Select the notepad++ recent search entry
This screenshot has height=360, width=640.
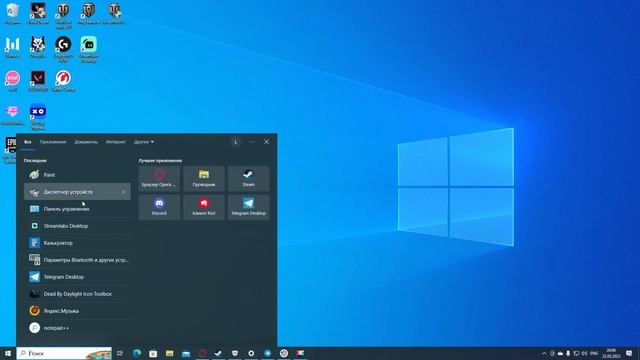click(x=77, y=328)
